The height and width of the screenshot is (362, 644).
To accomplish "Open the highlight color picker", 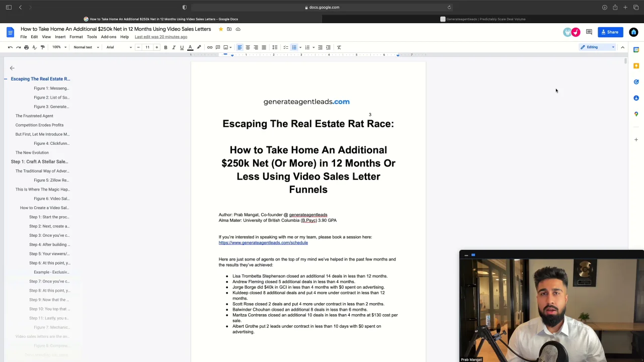I will pos(199,47).
